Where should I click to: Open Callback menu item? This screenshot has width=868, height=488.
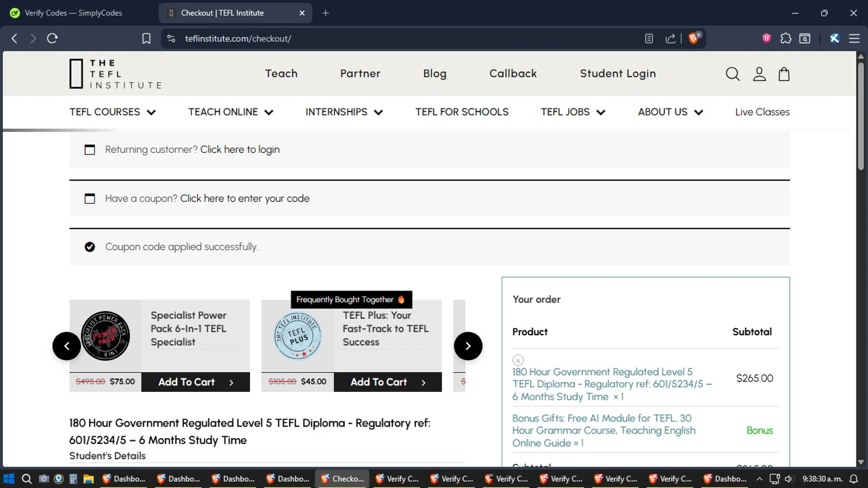[513, 74]
